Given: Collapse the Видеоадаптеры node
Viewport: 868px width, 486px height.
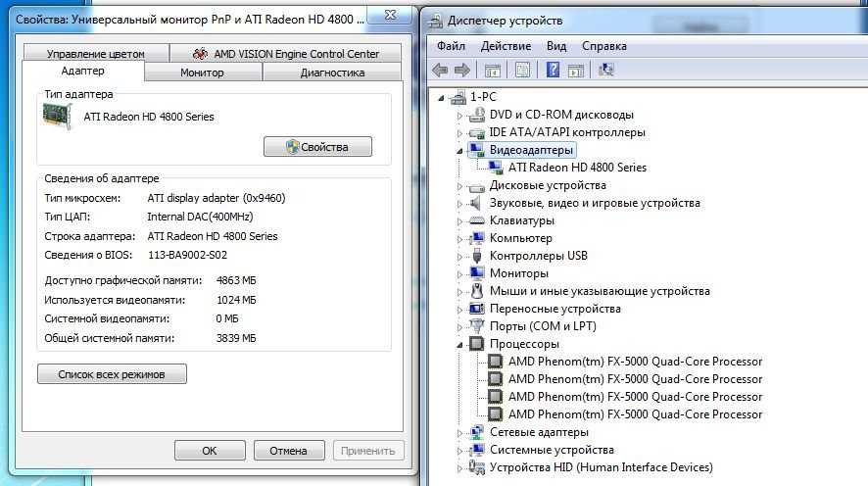Looking at the screenshot, I should 459,151.
